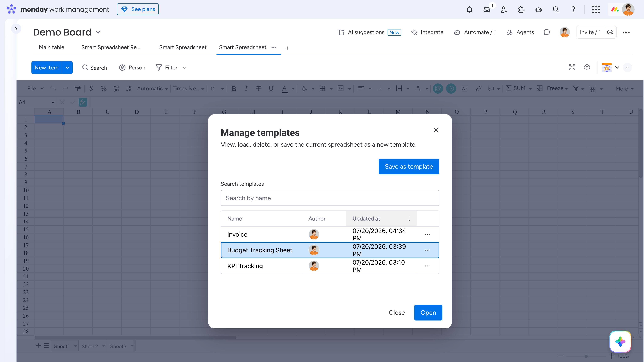Open the board discussion speech bubble
This screenshot has height=362, width=644.
coord(547,32)
